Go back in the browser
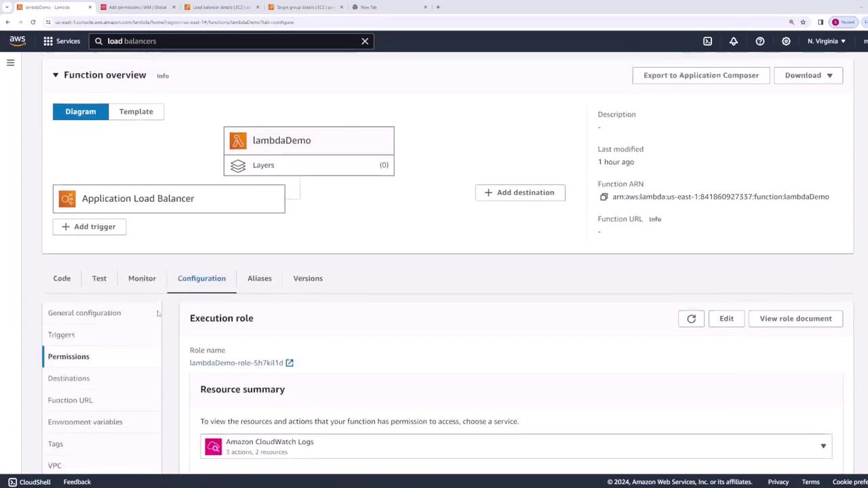The image size is (868, 488). point(7,22)
